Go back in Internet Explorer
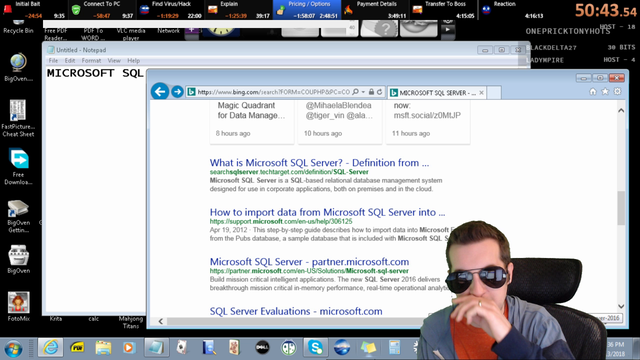The image size is (640, 360). tap(160, 91)
